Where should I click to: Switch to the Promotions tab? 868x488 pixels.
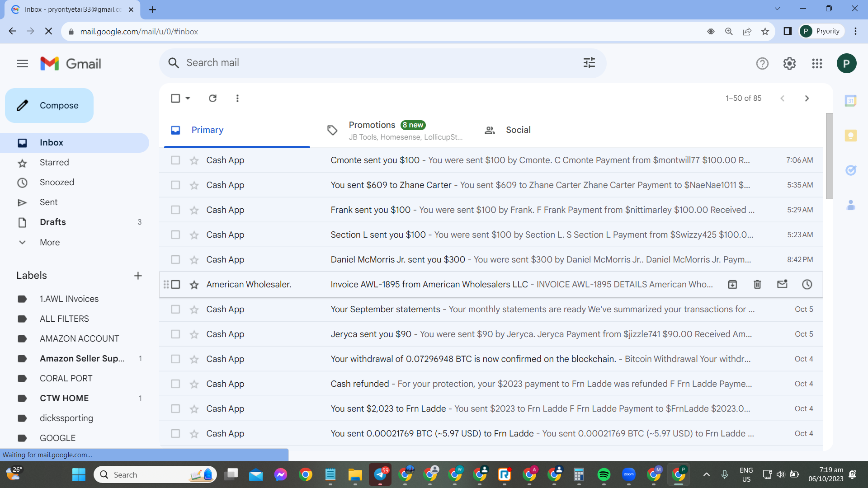394,130
